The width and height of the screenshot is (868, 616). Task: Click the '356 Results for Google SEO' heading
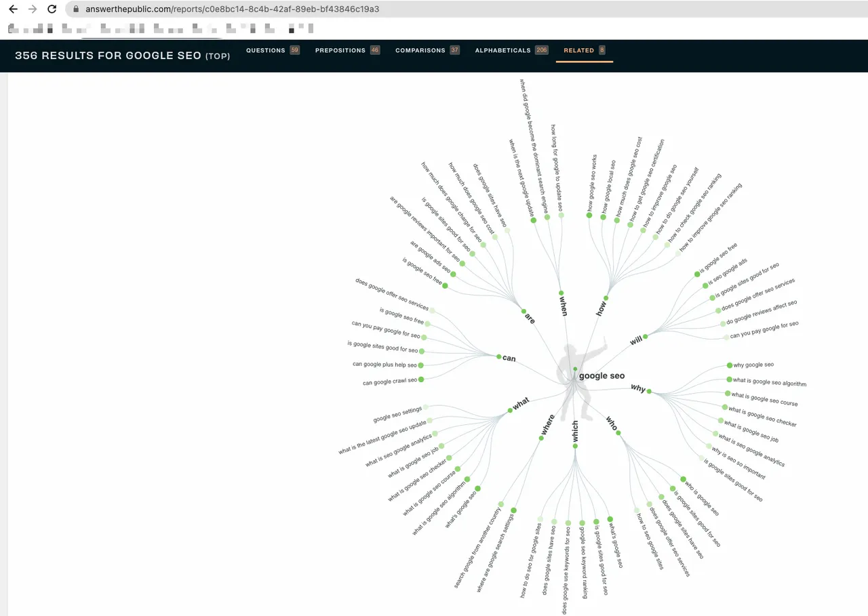click(122, 56)
